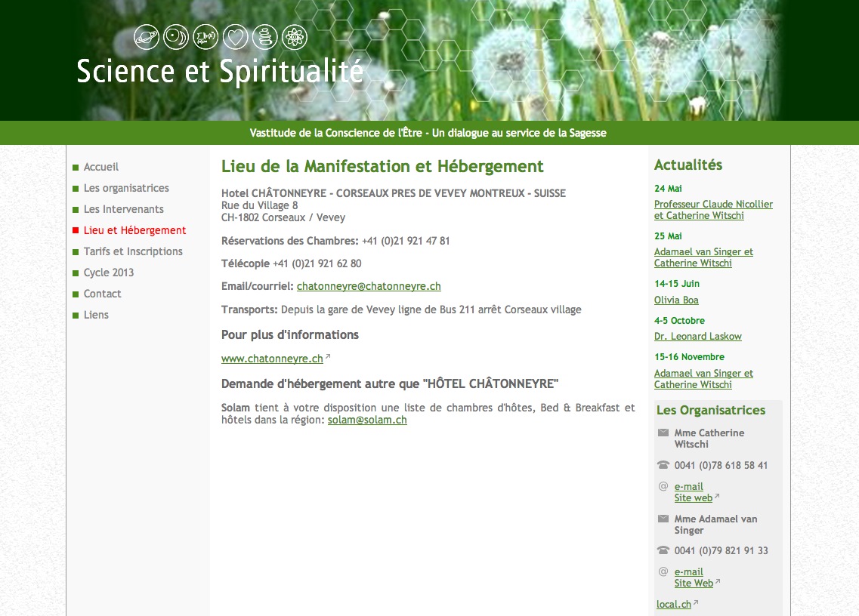Click the math formula icon in header

[205, 37]
